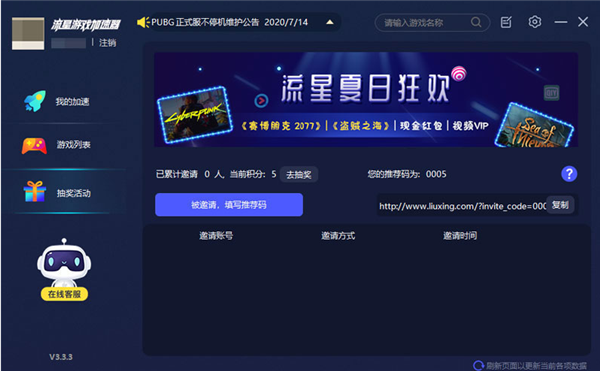Click the invite URL text field
The height and width of the screenshot is (371, 600).
coord(462,206)
